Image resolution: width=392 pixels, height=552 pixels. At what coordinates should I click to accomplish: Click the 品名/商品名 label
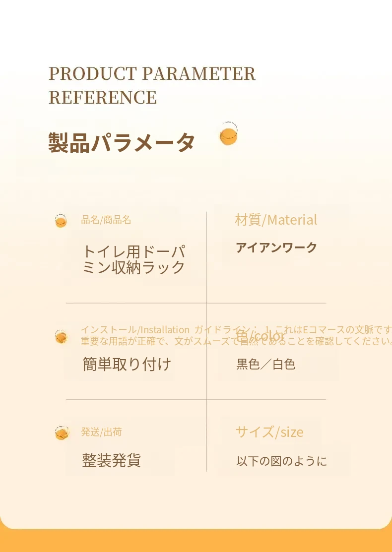(x=106, y=220)
